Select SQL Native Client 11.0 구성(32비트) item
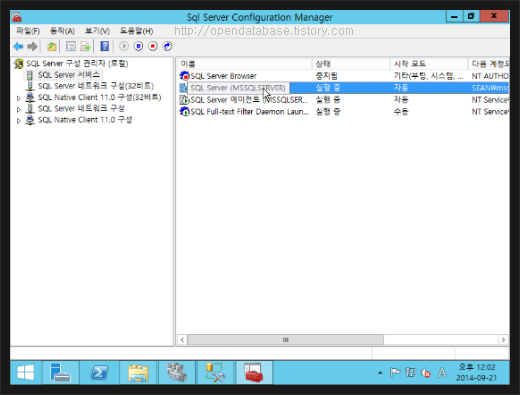This screenshot has width=520, height=395. click(x=99, y=97)
